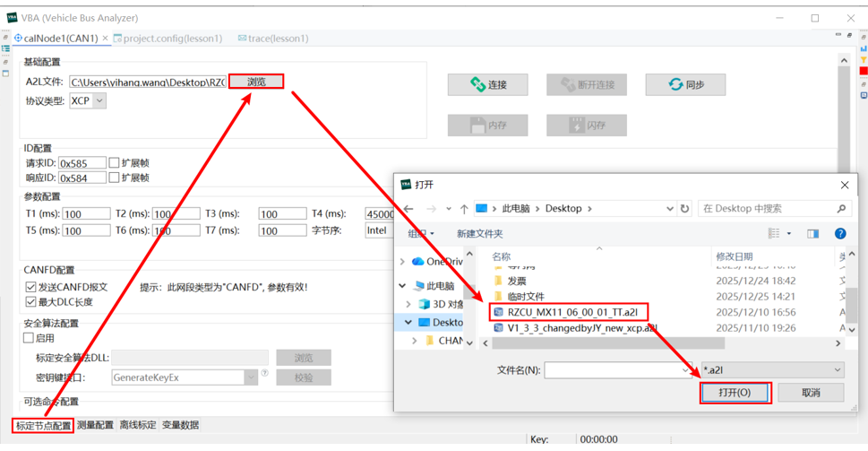Click 浏览 for 标定安全算法DLL
The height and width of the screenshot is (451, 868).
tap(304, 358)
